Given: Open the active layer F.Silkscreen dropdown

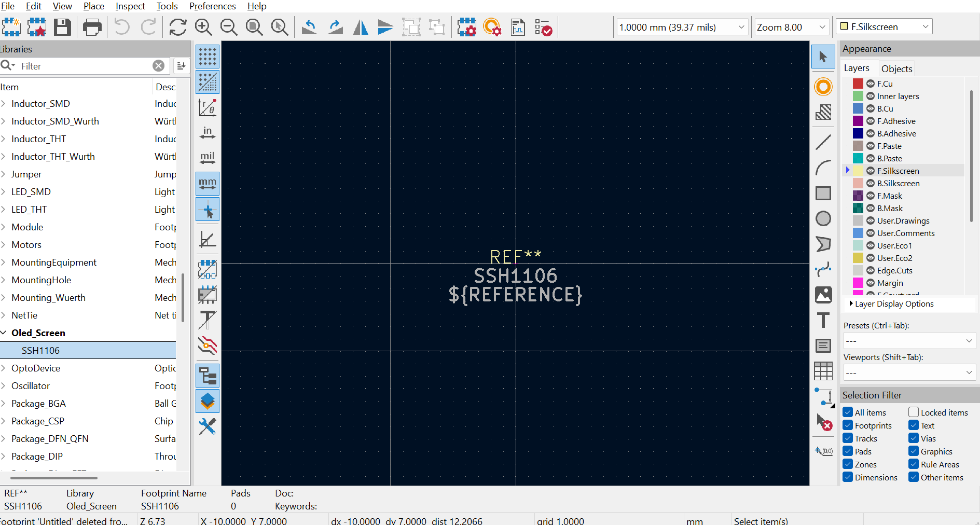Looking at the screenshot, I should tap(884, 26).
